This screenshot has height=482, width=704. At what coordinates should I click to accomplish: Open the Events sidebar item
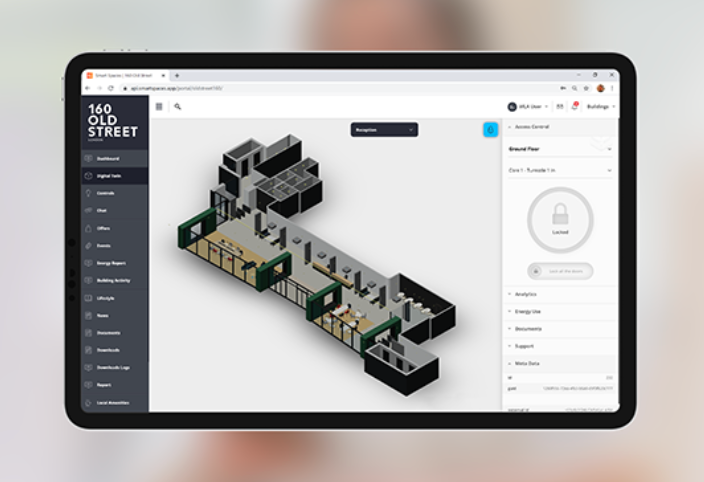click(x=114, y=245)
